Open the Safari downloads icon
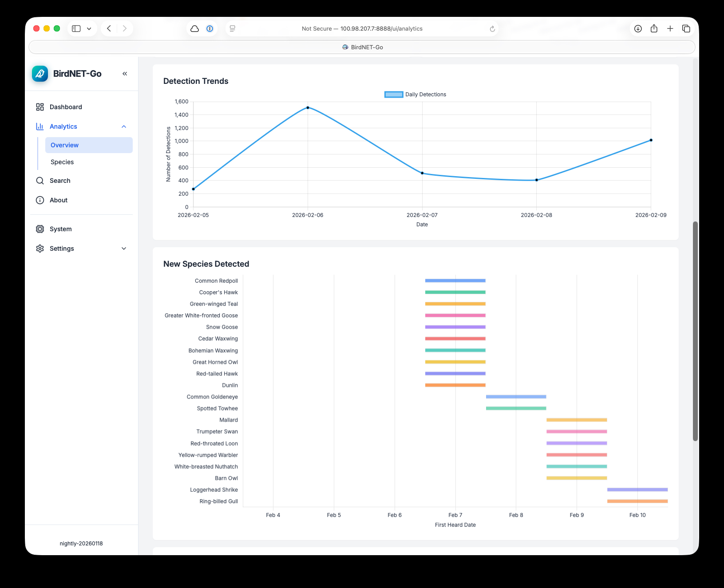 click(x=638, y=29)
